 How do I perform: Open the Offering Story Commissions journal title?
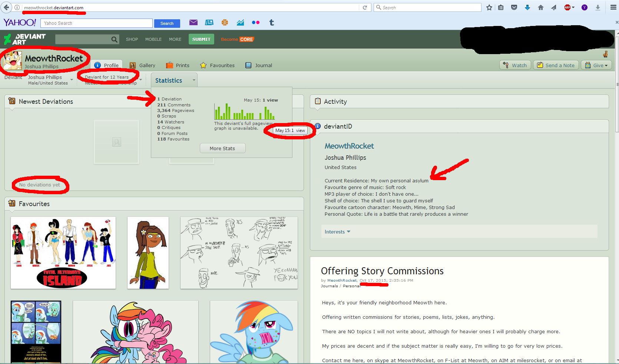pos(382,271)
